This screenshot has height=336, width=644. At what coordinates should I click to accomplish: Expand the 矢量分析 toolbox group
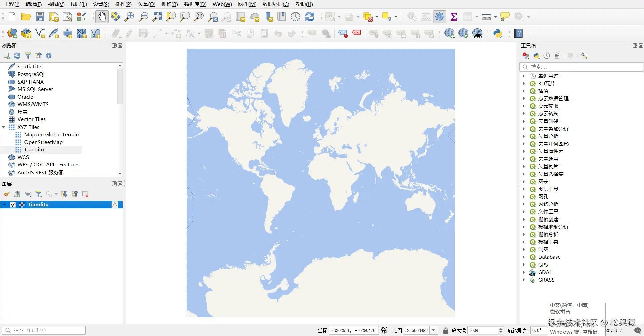click(x=524, y=136)
